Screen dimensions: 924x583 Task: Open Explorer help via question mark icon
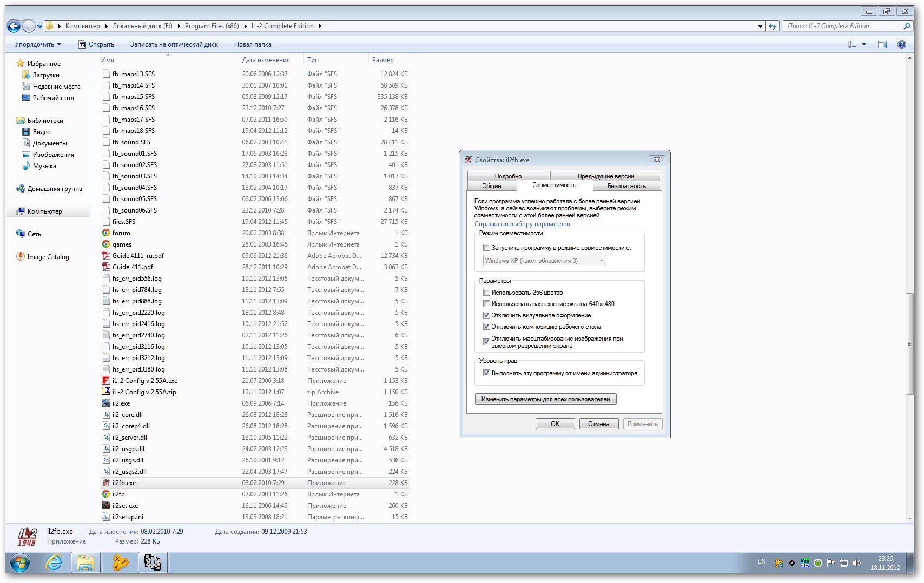click(902, 44)
